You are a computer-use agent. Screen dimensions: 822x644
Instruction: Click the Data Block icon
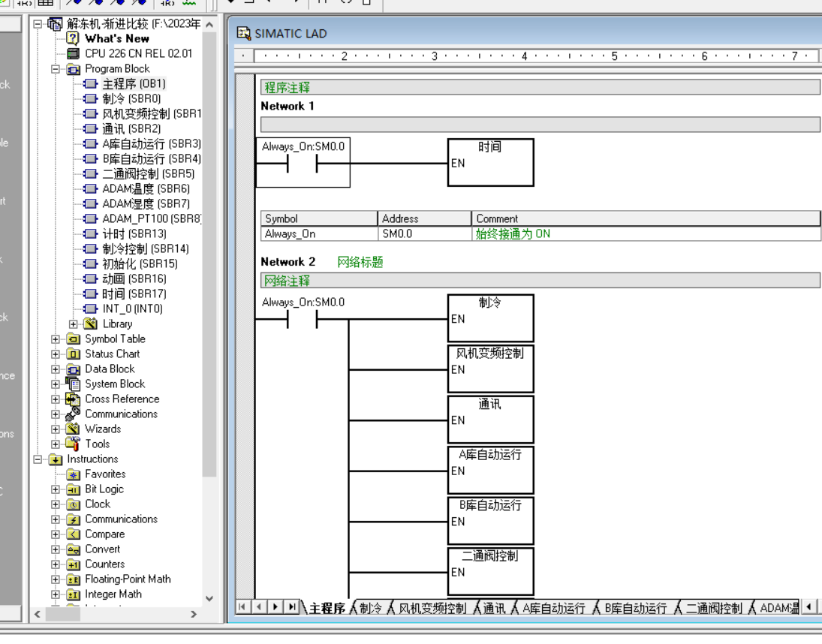pyautogui.click(x=74, y=369)
